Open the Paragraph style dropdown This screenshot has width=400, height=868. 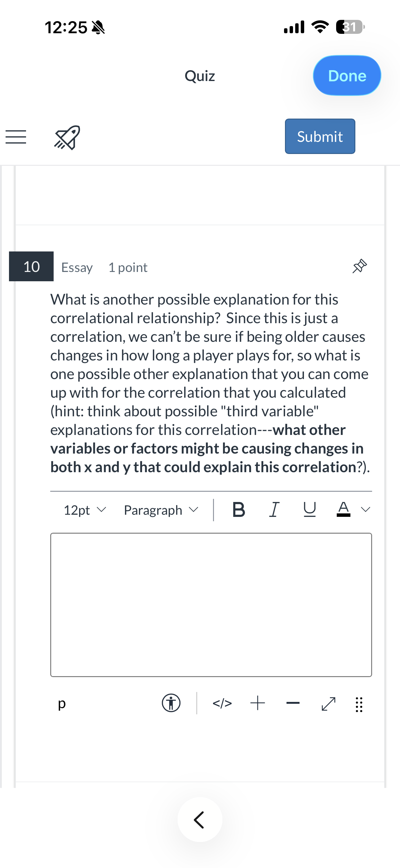pyautogui.click(x=161, y=510)
